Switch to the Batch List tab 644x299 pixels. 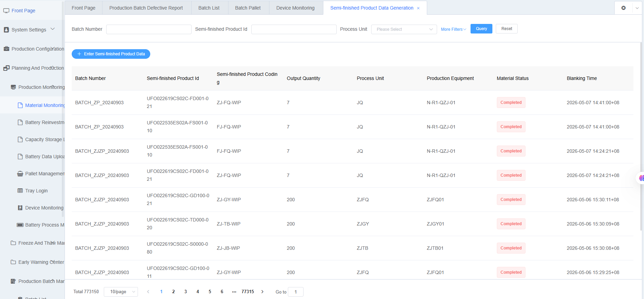(209, 8)
